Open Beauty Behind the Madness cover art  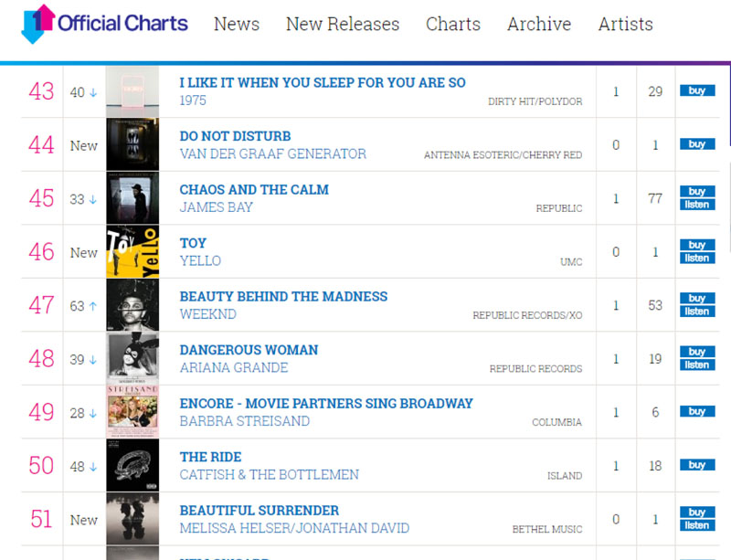coord(132,305)
